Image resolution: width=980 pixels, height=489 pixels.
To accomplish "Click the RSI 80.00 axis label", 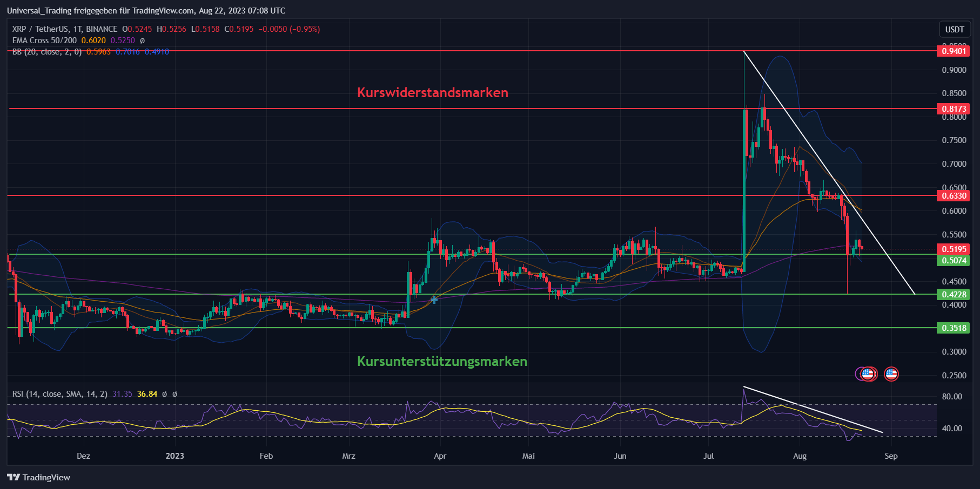I will point(952,397).
